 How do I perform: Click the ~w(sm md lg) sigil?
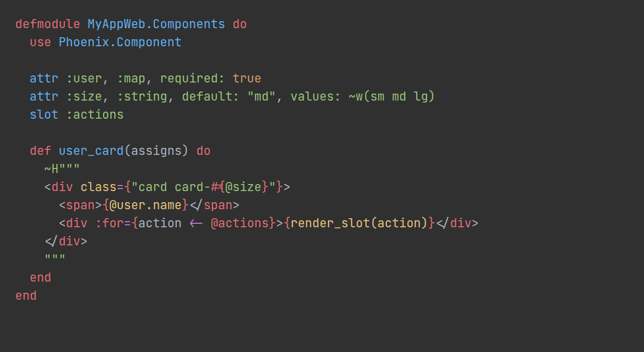(x=392, y=97)
